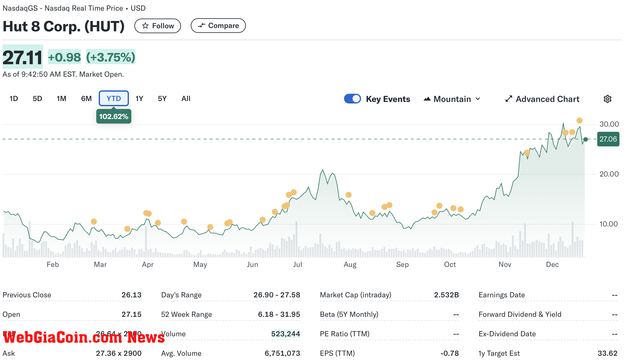This screenshot has width=628, height=364.
Task: Click the 30.00 y-axis label
Action: (x=609, y=124)
